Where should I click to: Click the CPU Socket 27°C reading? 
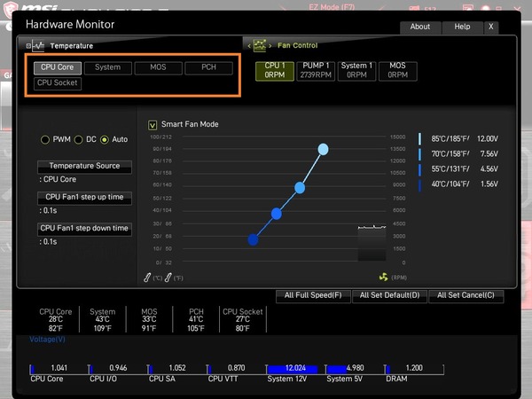pos(243,320)
